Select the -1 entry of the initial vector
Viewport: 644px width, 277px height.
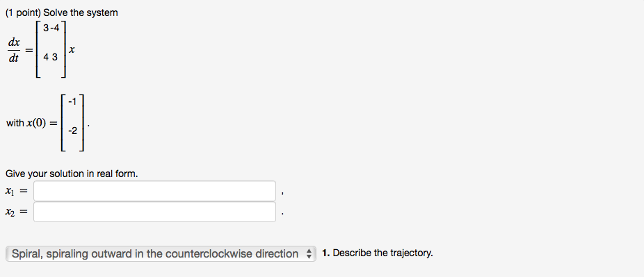(x=72, y=102)
